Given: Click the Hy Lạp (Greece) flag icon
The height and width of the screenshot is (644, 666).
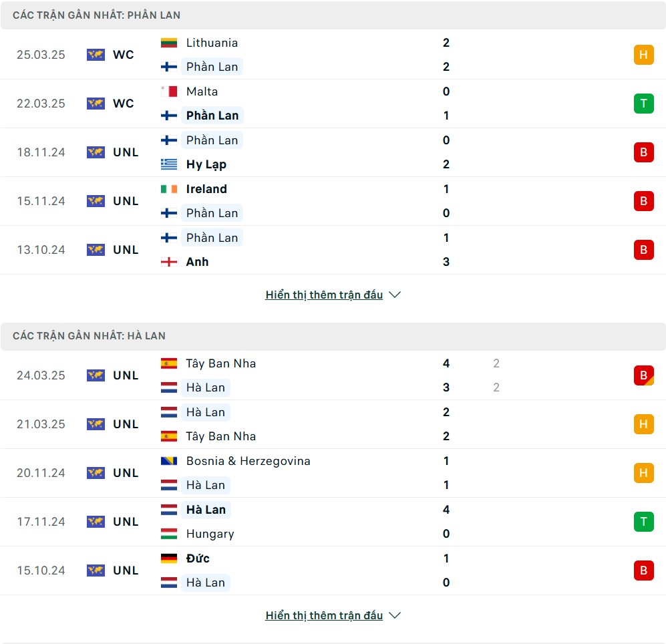Looking at the screenshot, I should coord(168,164).
